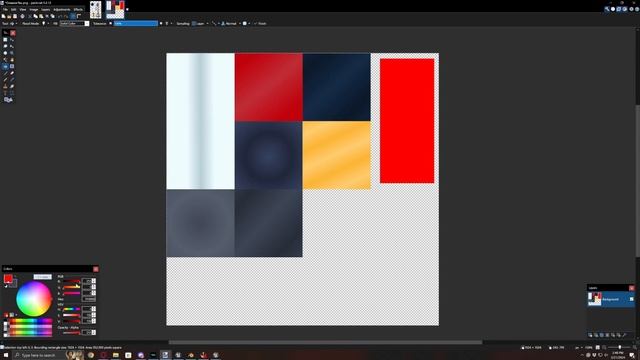Click the New file toolbar icon
Viewport: 640px width, 360px height.
3,16
